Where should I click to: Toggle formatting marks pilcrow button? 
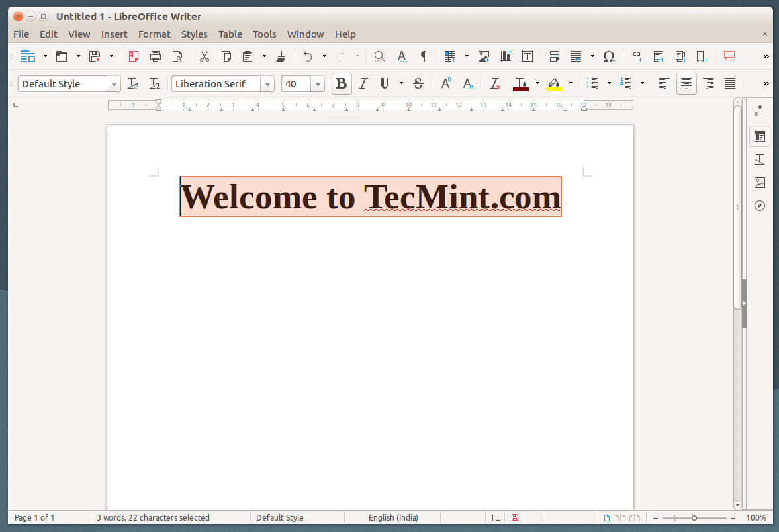[424, 56]
